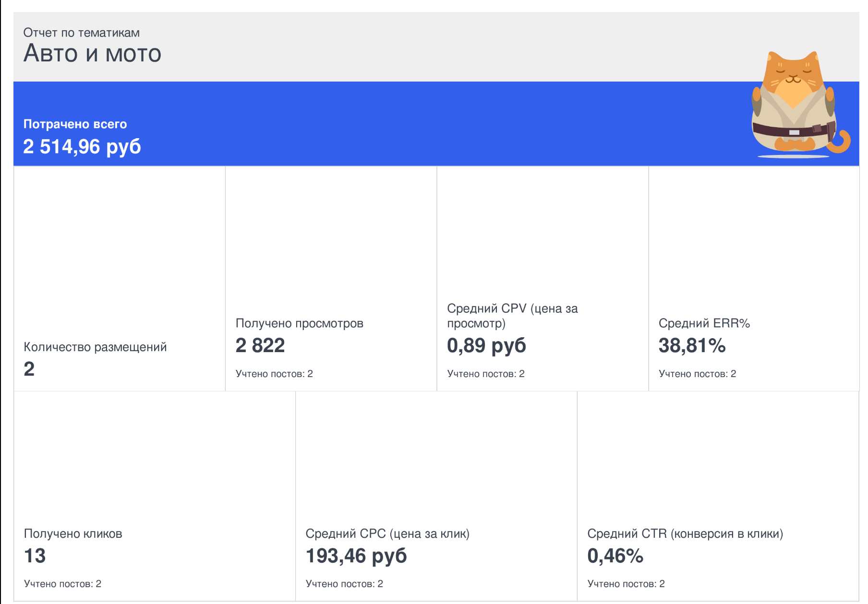Screen dimensions: 868x604
Task: Select the 'Средний CPV (цена за просмотр)' label
Action: [x=512, y=316]
